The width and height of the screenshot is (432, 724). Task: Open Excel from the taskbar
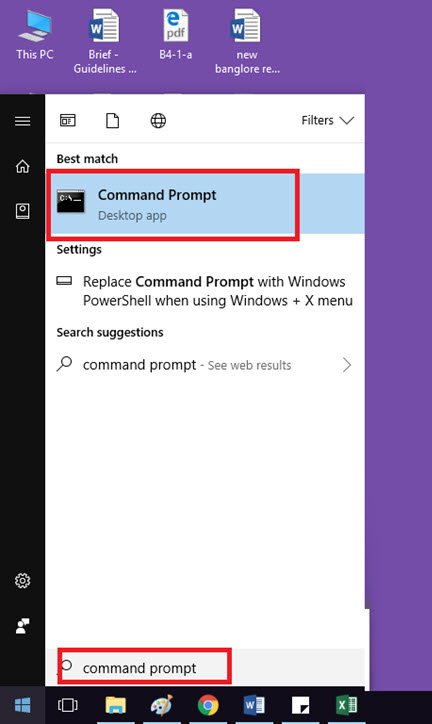347,705
